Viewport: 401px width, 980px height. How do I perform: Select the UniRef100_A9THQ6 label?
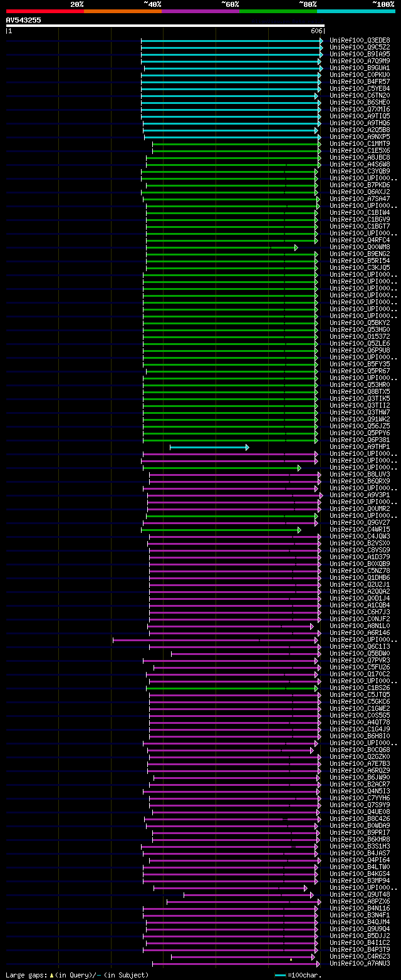coord(360,123)
